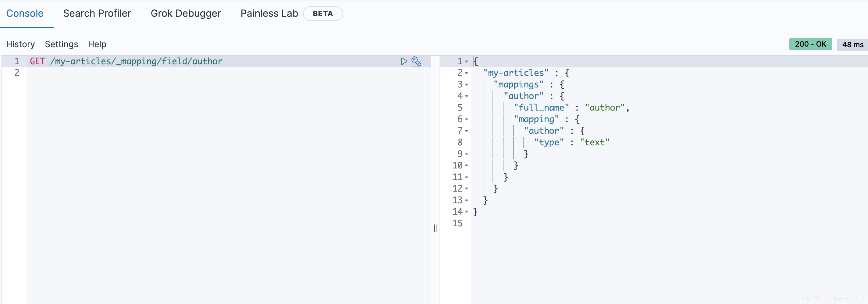Click the fold end marker at line 14
The width and height of the screenshot is (868, 304).
[467, 212]
